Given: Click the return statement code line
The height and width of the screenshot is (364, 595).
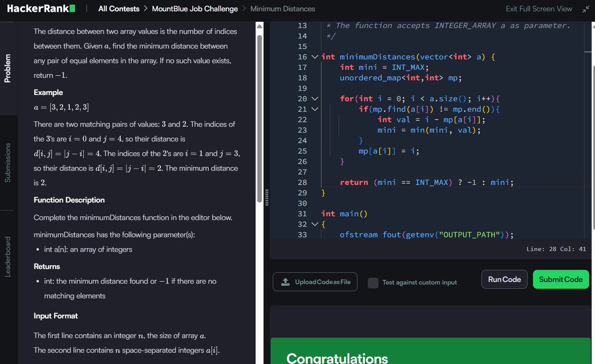Looking at the screenshot, I should (426, 182).
